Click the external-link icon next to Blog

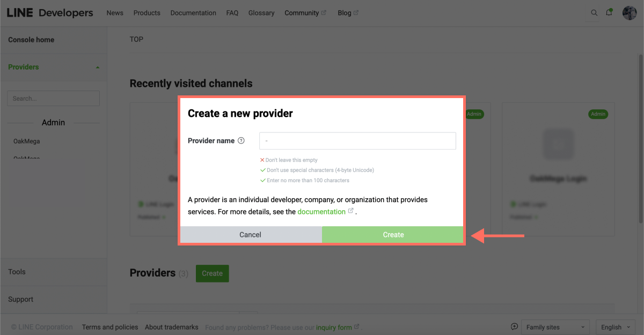click(x=357, y=12)
